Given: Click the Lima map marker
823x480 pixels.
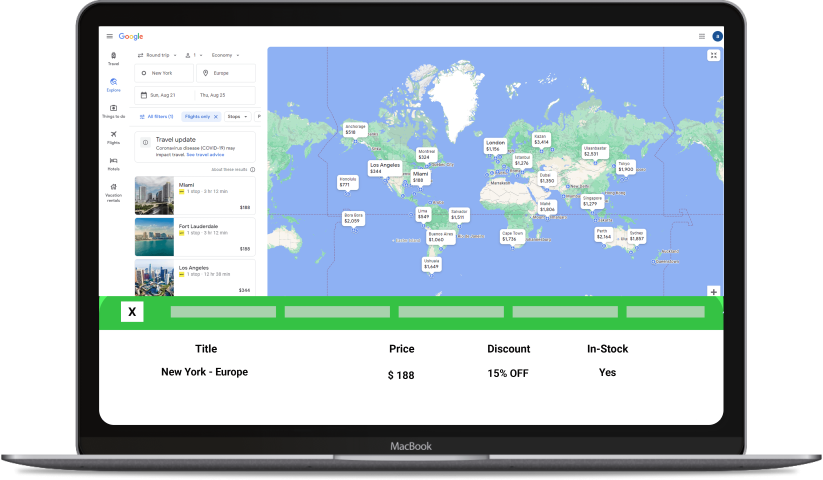Looking at the screenshot, I should [423, 214].
